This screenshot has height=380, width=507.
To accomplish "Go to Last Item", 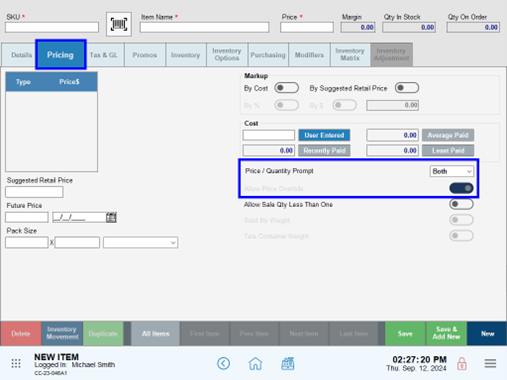I will click(x=353, y=334).
